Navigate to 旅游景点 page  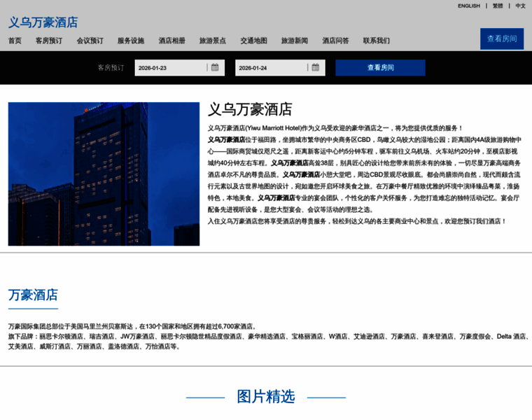coord(213,41)
